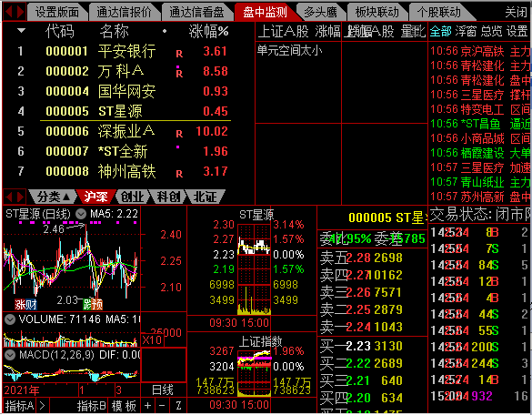532x415 pixels.
Task: Click the R marker on the 神州高铁 row
Action: click(179, 174)
